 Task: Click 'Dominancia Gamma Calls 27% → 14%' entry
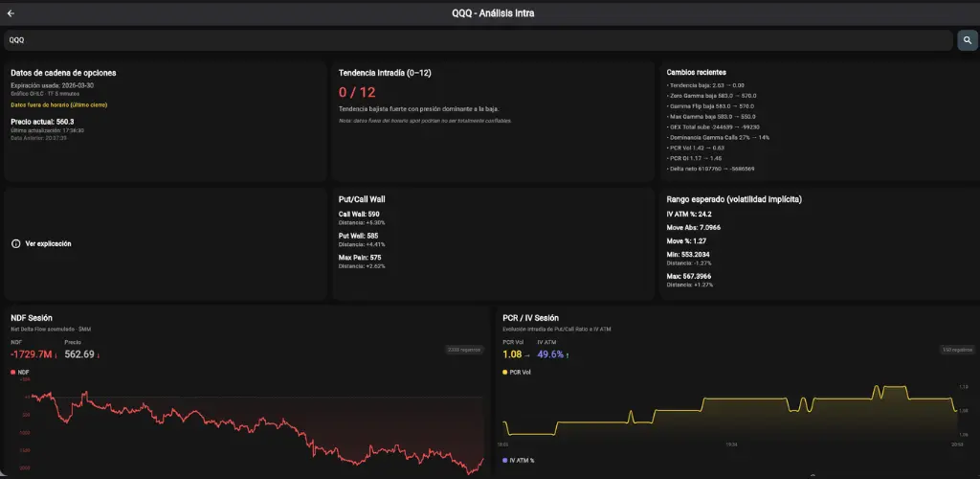(x=718, y=137)
